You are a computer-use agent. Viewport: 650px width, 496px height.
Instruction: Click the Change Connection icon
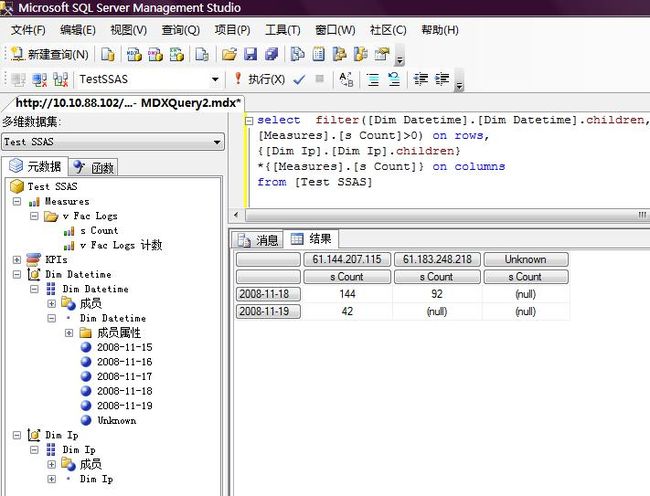tap(61, 79)
